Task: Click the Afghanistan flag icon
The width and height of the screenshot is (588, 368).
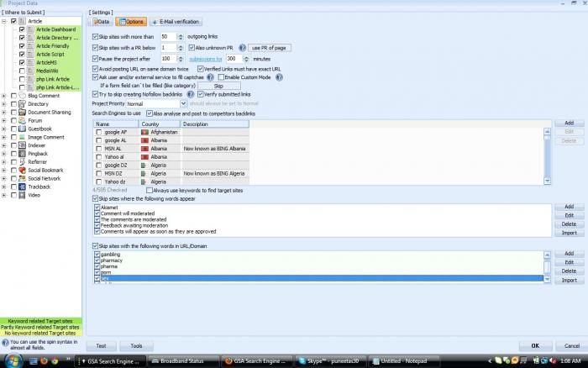Action: [x=144, y=132]
